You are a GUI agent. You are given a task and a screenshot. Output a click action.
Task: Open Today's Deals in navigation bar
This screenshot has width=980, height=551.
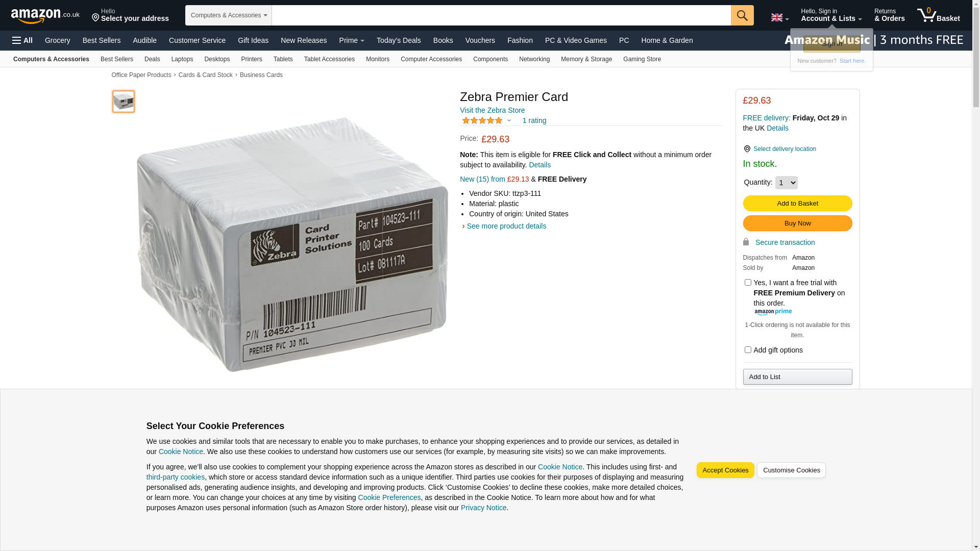click(x=399, y=40)
